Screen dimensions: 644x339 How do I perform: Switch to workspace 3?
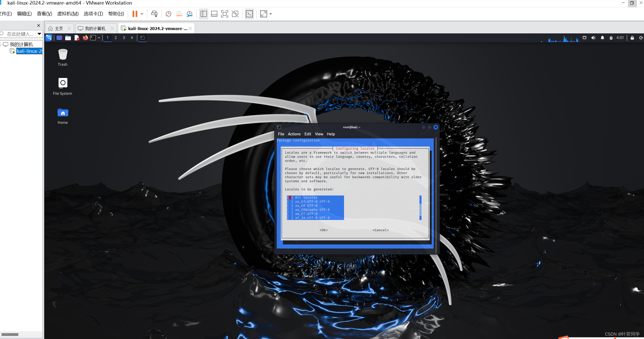pyautogui.click(x=124, y=38)
